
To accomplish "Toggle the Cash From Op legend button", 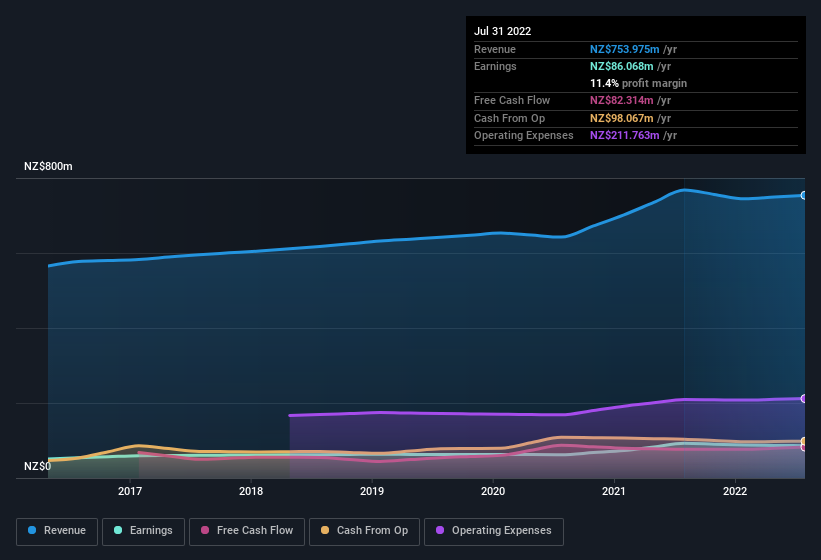I will click(x=364, y=531).
